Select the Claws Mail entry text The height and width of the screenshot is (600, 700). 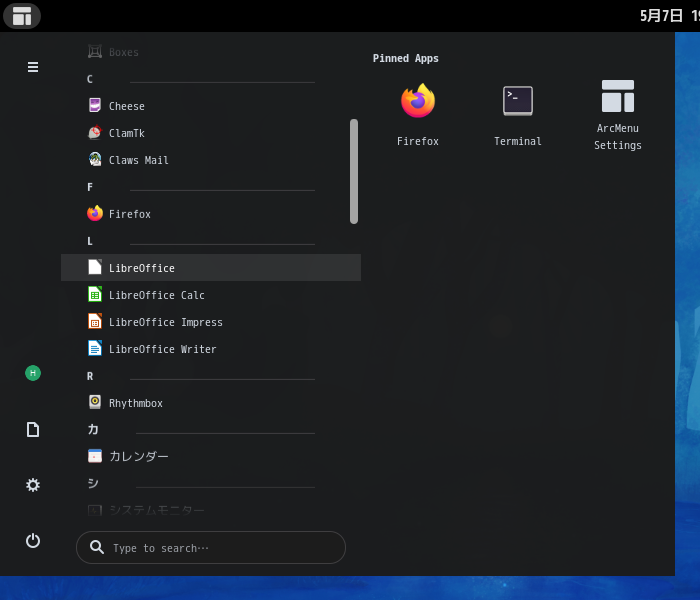(x=139, y=160)
